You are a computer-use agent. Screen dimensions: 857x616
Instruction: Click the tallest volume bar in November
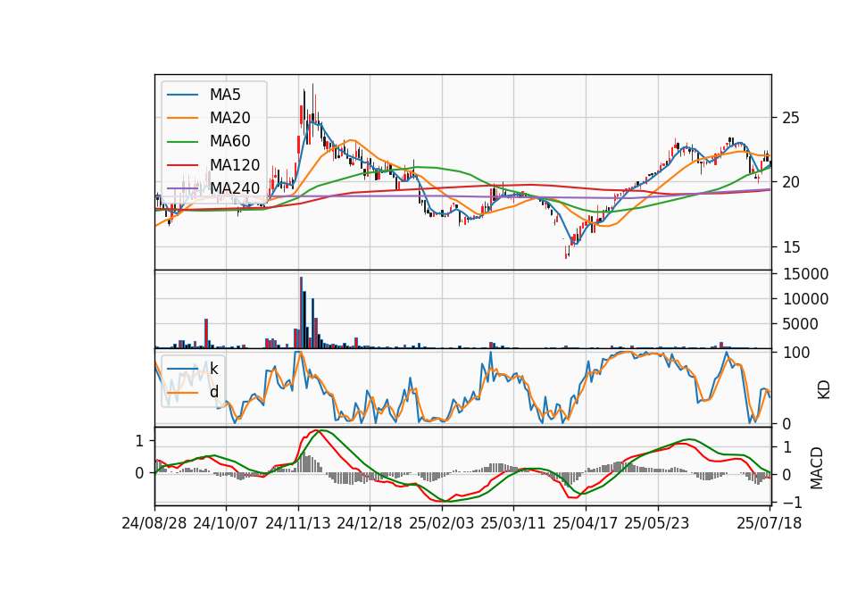301,312
